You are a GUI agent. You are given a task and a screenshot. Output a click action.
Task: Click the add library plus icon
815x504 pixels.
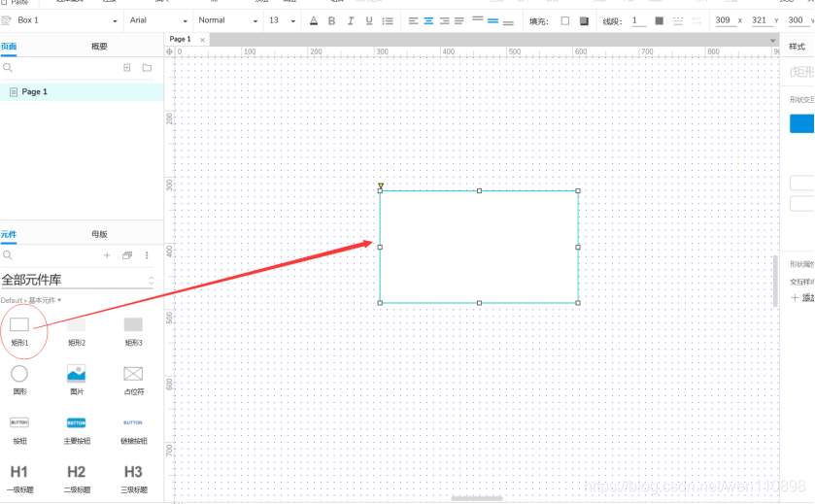click(x=107, y=255)
